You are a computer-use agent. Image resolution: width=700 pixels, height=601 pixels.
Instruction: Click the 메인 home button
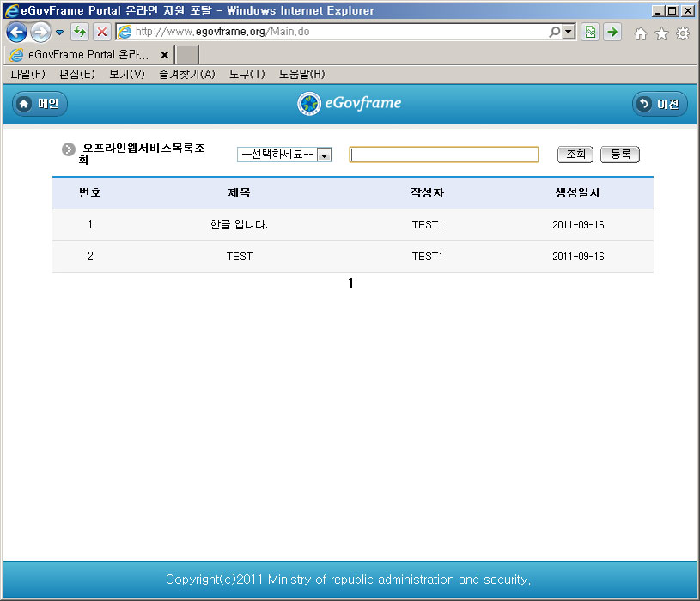(x=40, y=104)
